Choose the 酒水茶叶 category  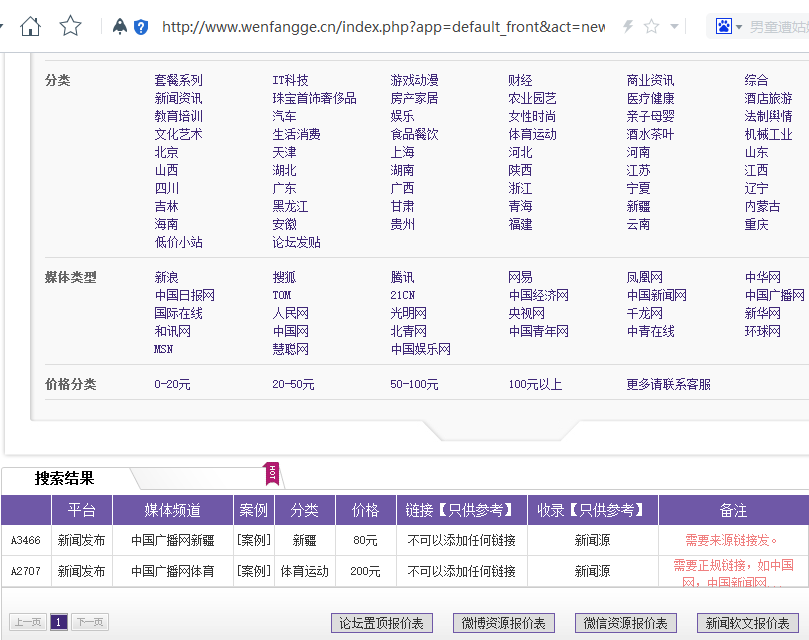pos(651,135)
